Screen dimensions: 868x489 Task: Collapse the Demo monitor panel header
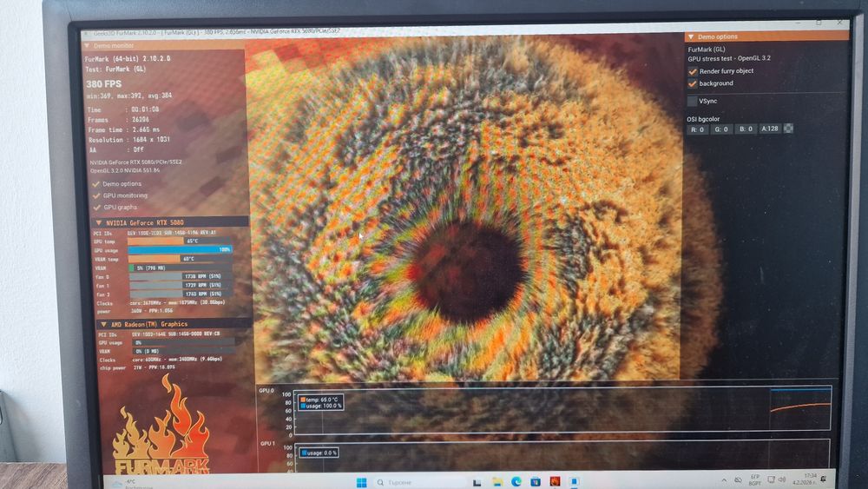coord(164,45)
